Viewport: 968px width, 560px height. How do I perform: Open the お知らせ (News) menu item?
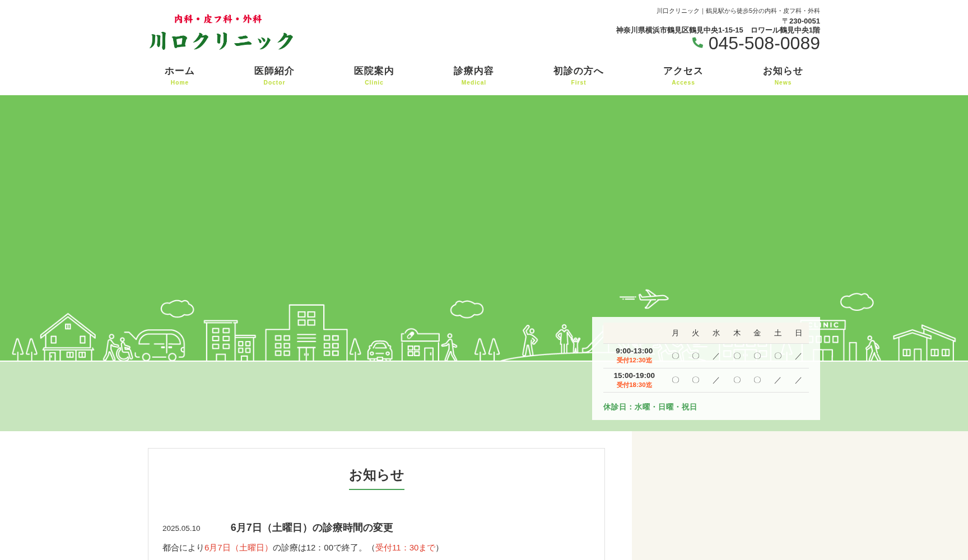tap(783, 76)
